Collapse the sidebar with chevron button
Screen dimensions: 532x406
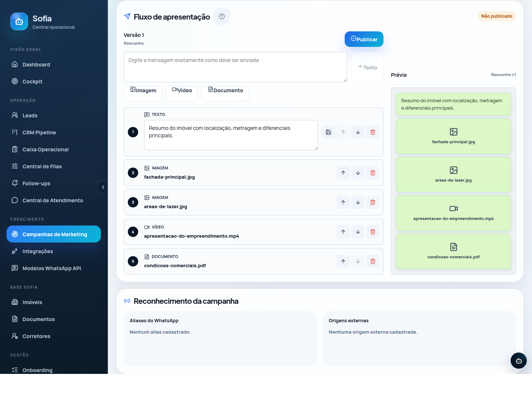[x=103, y=187]
